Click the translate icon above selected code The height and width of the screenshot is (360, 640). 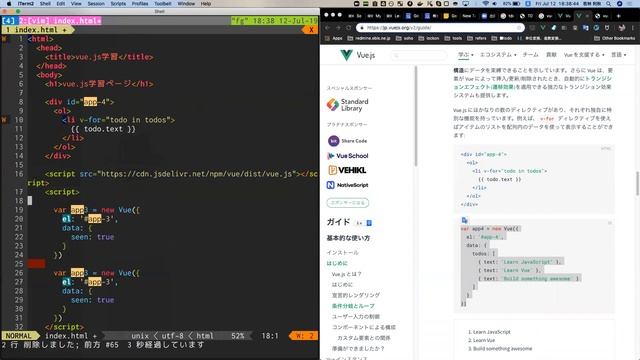tap(464, 220)
